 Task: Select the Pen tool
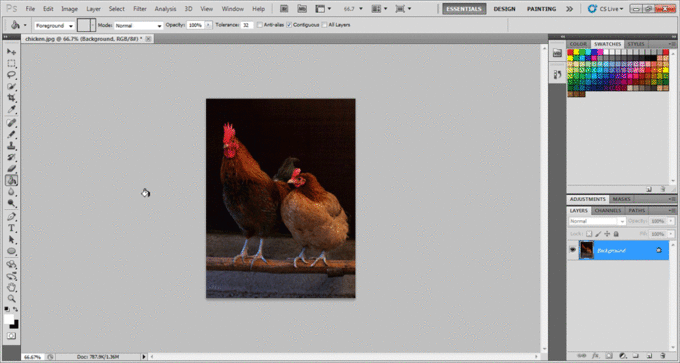[11, 217]
